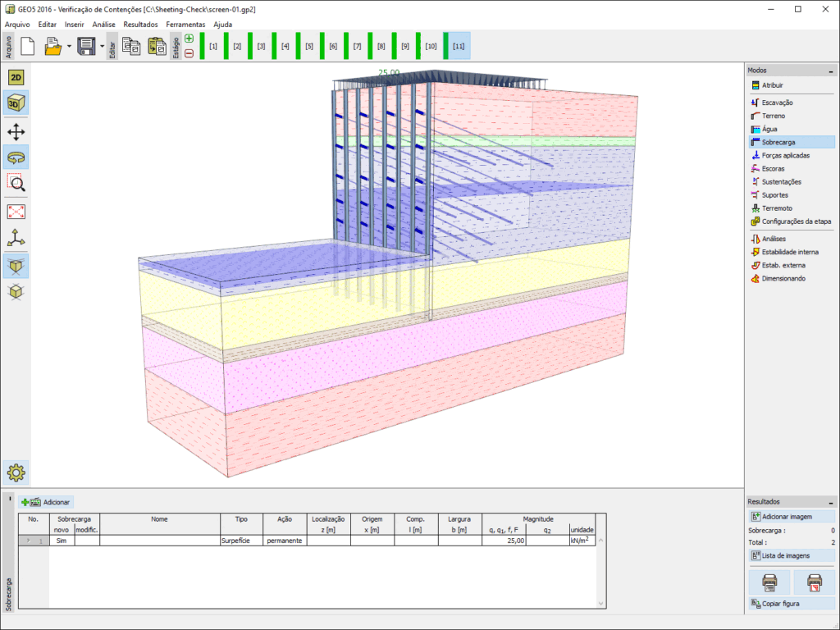Open the Análise menu
This screenshot has width=840, height=630.
[103, 25]
